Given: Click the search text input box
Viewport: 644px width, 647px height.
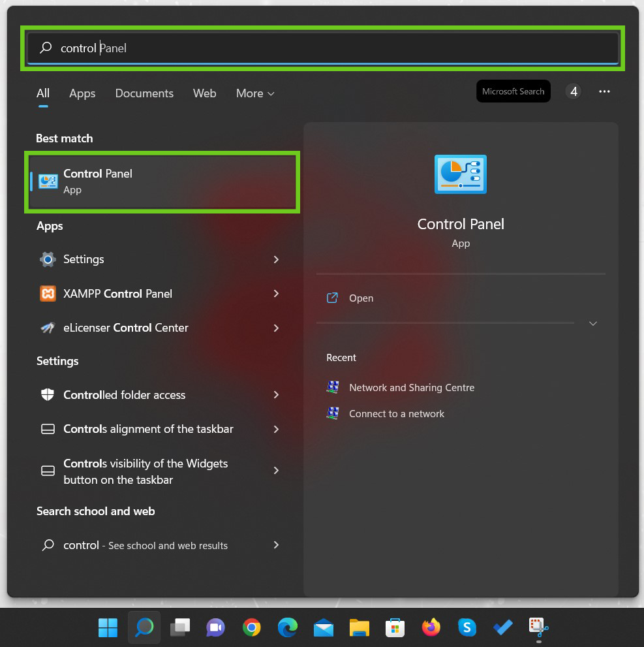Looking at the screenshot, I should (326, 48).
